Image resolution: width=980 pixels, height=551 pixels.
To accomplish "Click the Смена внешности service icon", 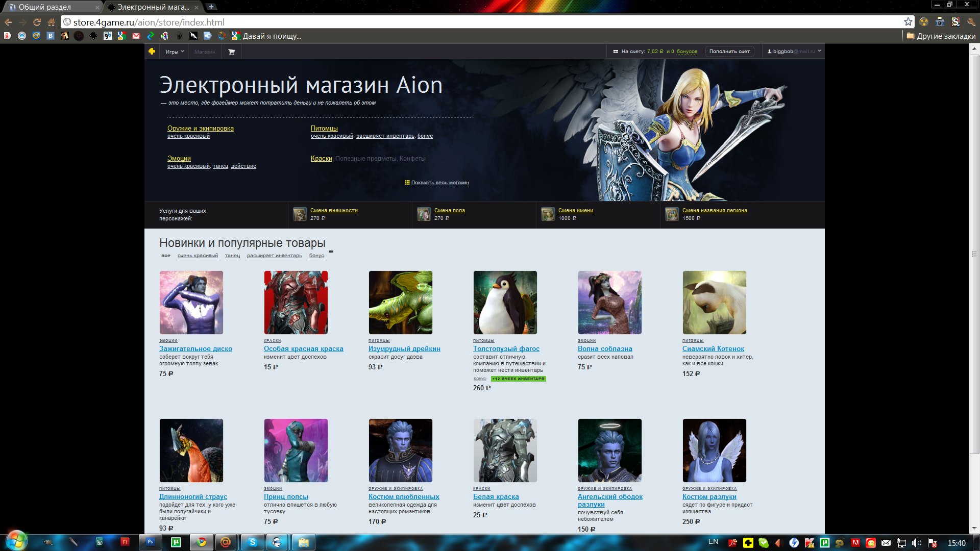I will coord(300,214).
